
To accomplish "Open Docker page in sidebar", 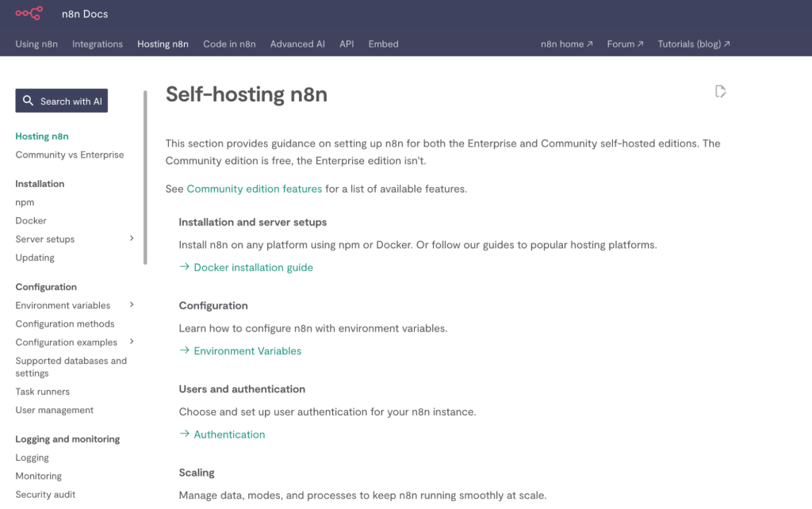I will click(x=31, y=220).
